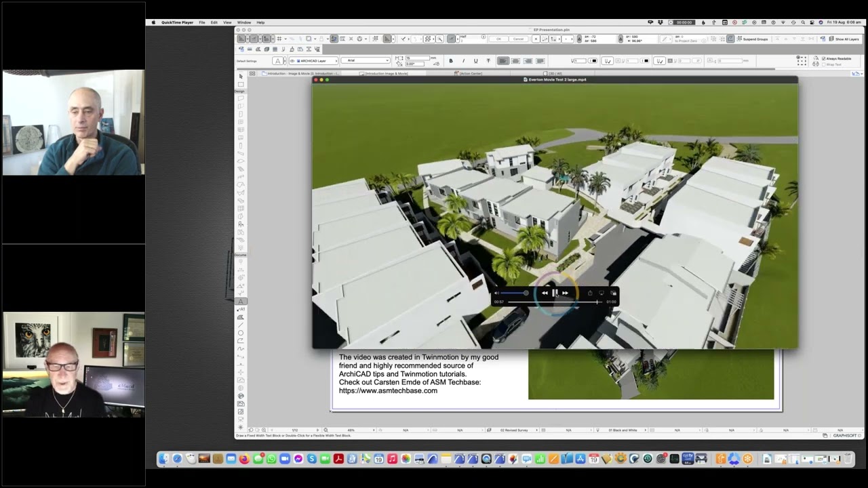Open Firefox from the Dock

tap(245, 459)
